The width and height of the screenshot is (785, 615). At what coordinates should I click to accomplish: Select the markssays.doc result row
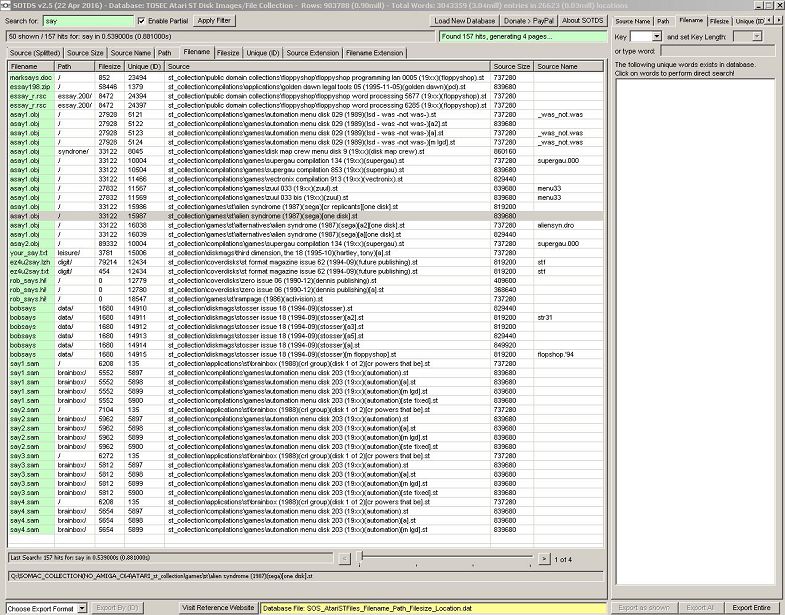point(30,76)
